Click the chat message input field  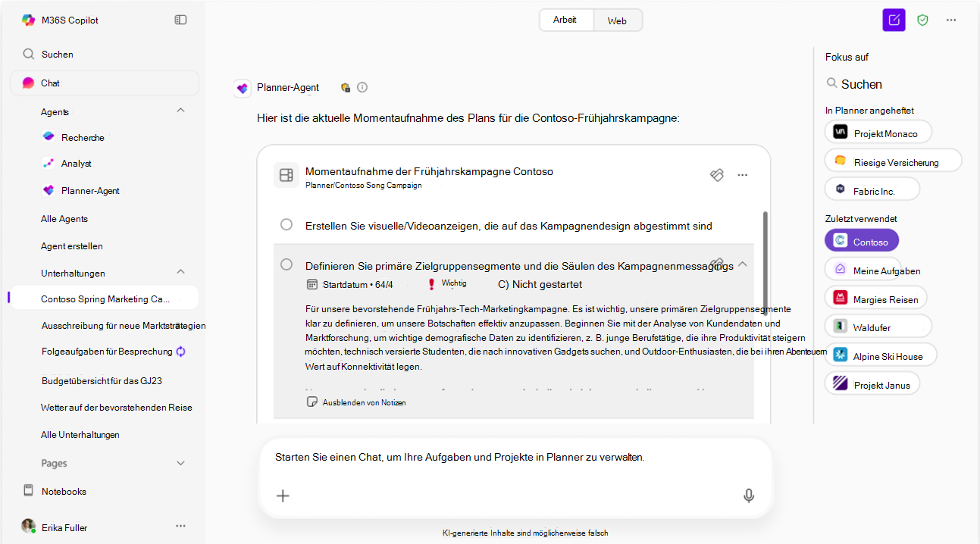point(515,477)
